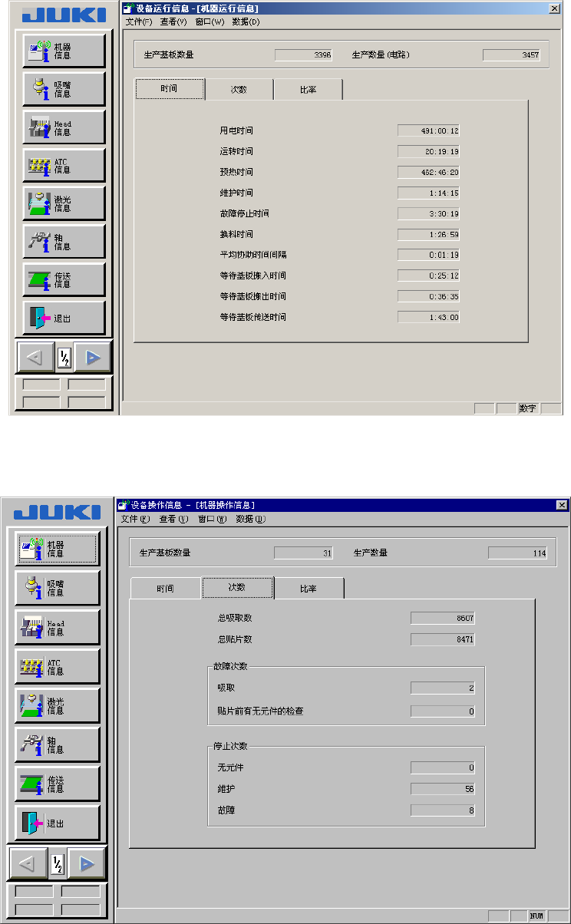Go to next page arrow in 设备运行信息 sidebar

93,357
